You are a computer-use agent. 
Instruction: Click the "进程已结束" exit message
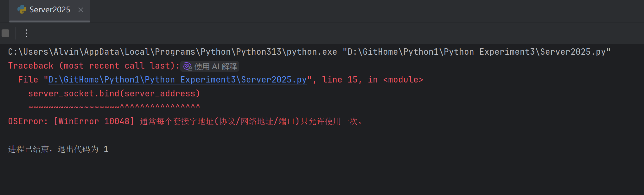point(29,149)
